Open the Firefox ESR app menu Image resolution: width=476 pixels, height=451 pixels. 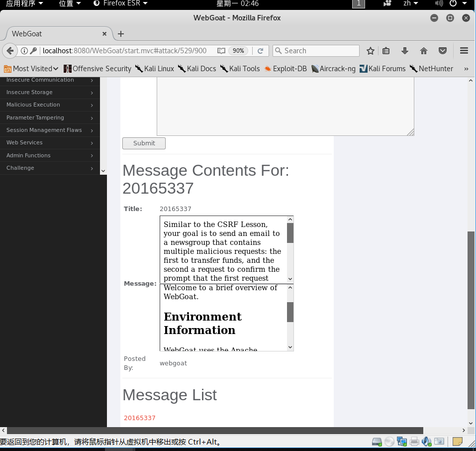(120, 3)
